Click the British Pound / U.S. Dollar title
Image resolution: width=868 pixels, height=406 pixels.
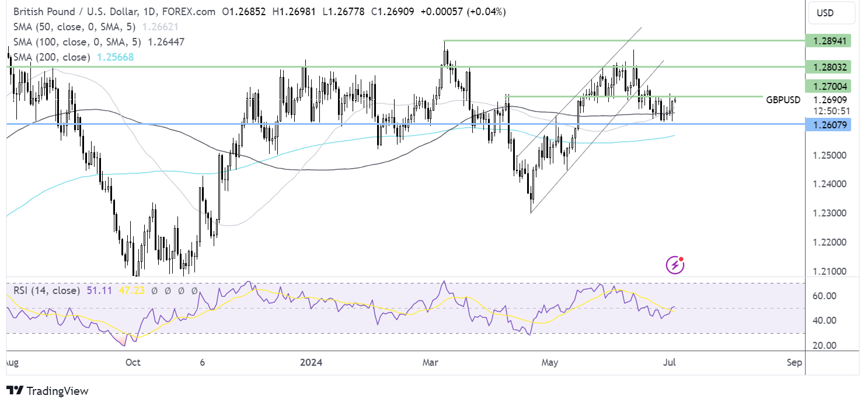[x=76, y=12]
